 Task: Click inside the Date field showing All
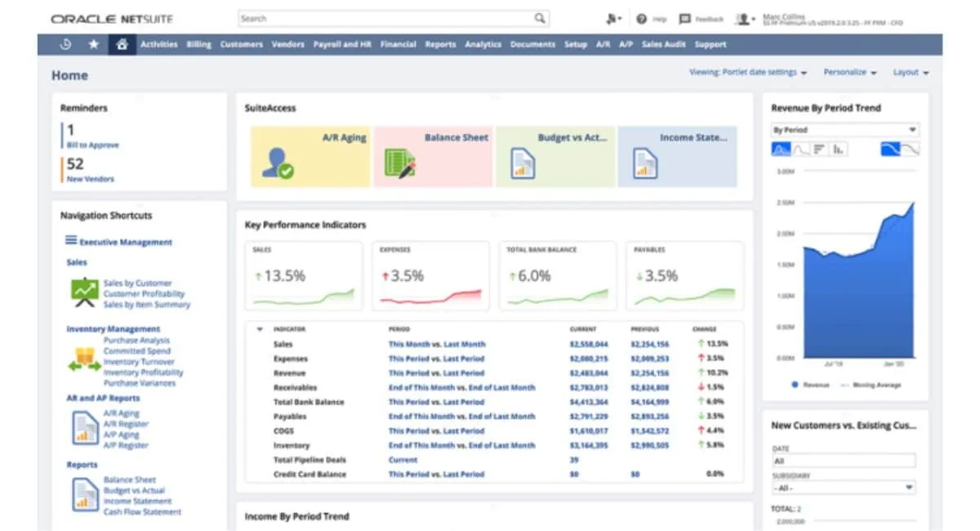click(x=841, y=461)
